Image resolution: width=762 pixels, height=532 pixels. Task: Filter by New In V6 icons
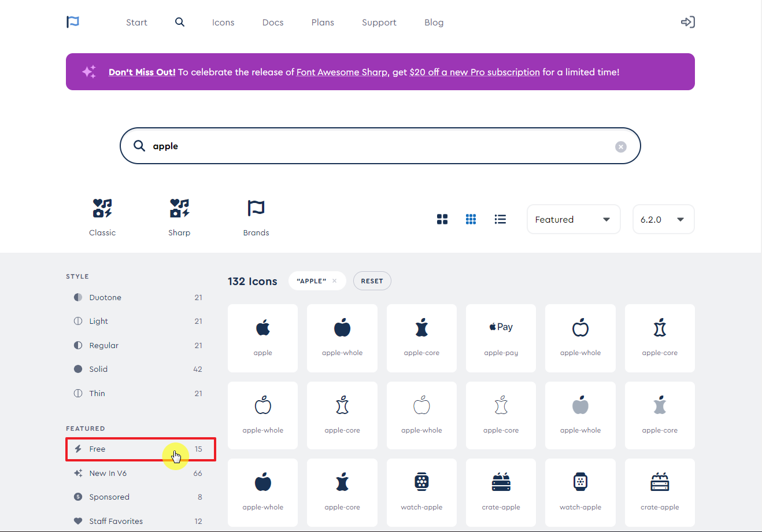click(x=138, y=473)
